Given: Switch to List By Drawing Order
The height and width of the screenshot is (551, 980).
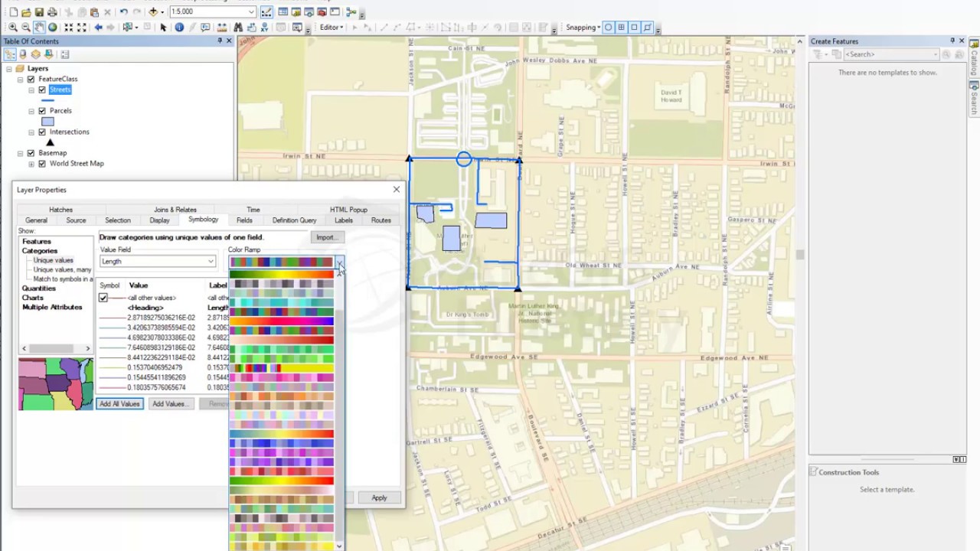Looking at the screenshot, I should coord(9,54).
